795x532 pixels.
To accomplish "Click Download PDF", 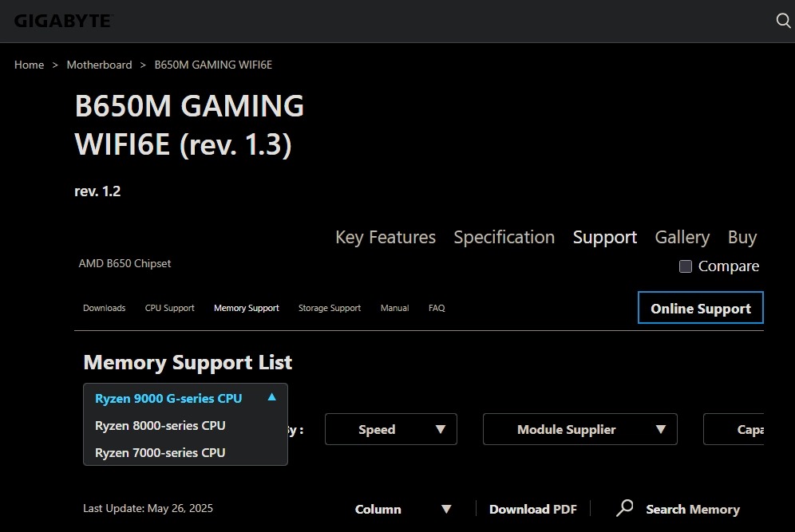I will click(x=533, y=509).
